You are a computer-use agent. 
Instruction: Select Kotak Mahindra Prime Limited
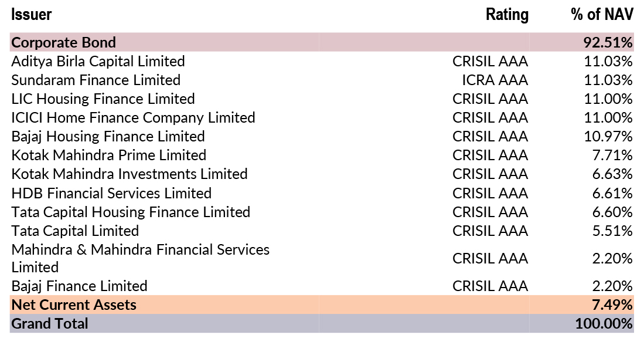pos(108,155)
